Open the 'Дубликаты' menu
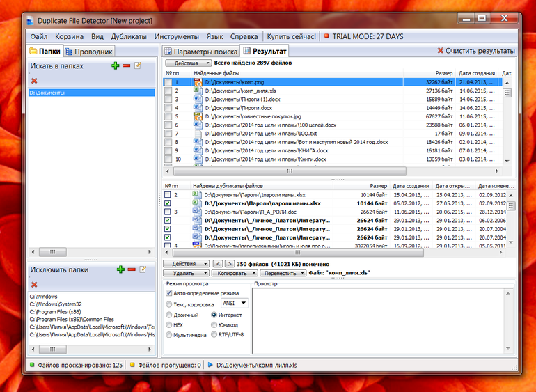 [x=129, y=36]
